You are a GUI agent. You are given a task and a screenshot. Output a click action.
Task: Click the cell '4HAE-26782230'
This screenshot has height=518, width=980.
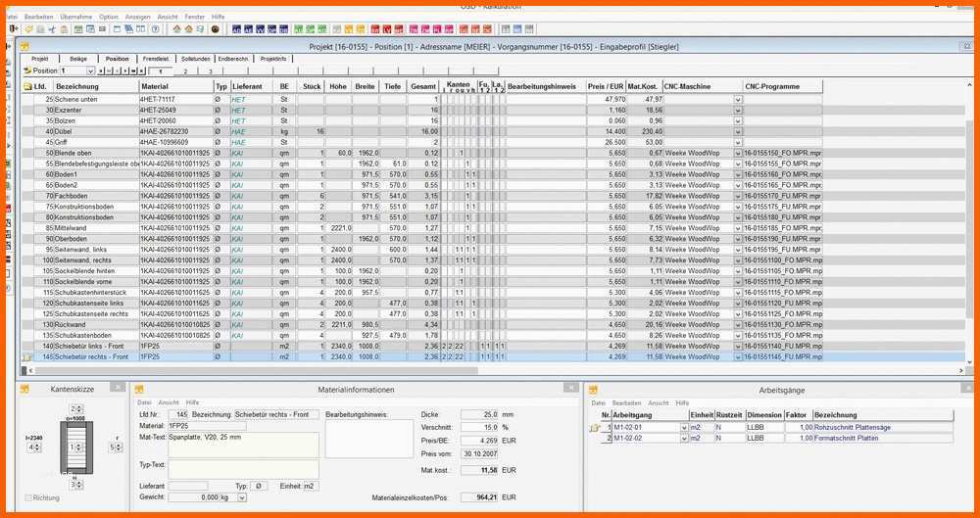point(176,131)
